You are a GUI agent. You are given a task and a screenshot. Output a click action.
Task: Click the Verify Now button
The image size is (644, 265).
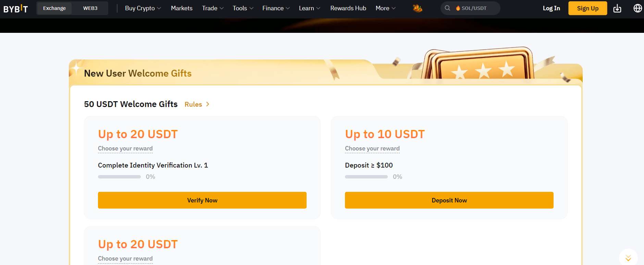tap(202, 200)
